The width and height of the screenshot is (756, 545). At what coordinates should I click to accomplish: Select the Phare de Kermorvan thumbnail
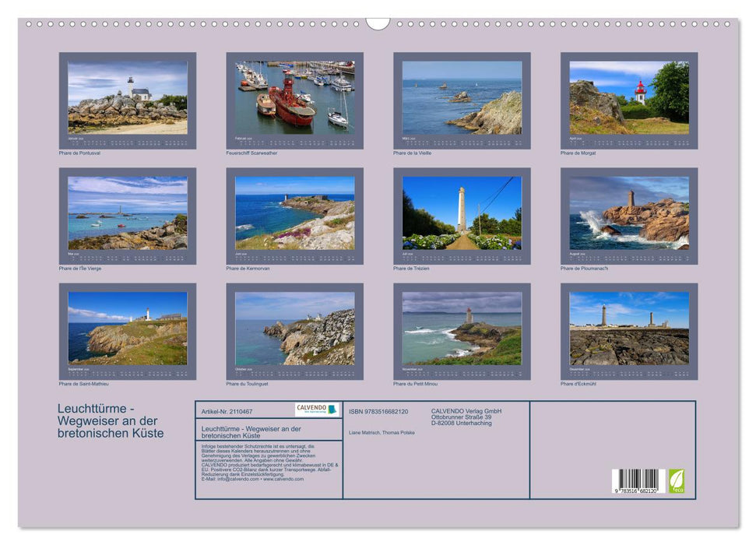[x=294, y=213]
